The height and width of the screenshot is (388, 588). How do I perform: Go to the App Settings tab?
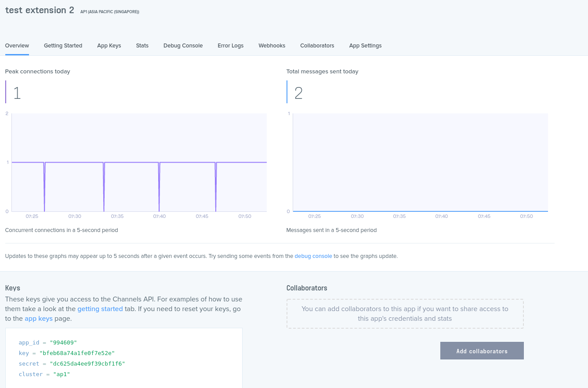pos(365,46)
